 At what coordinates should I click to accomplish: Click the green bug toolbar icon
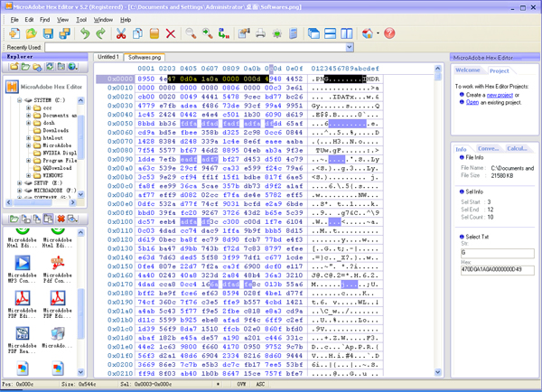[x=277, y=33]
